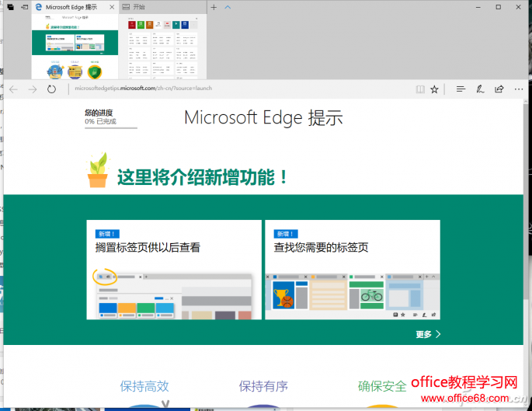Open the 保持有序 section

click(x=263, y=386)
